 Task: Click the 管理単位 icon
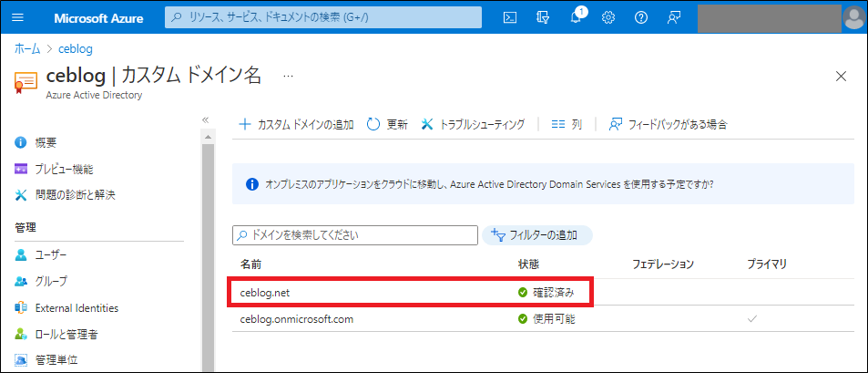coord(21,360)
